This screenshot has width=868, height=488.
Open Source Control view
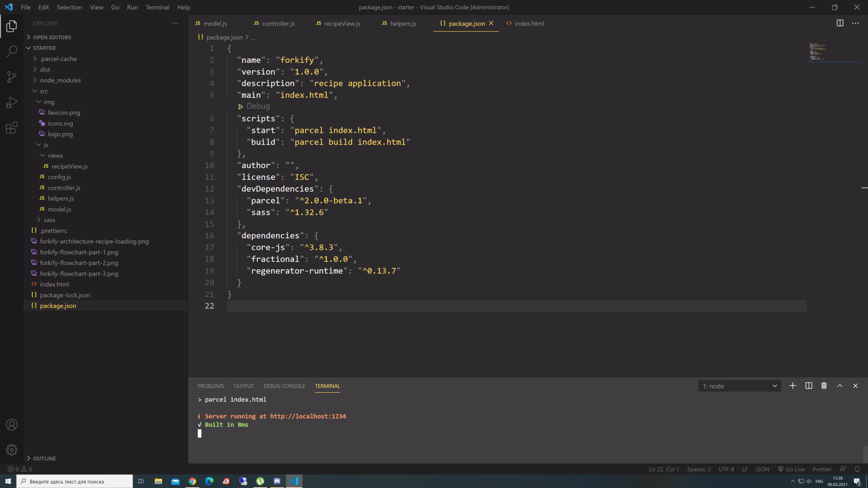(x=12, y=77)
